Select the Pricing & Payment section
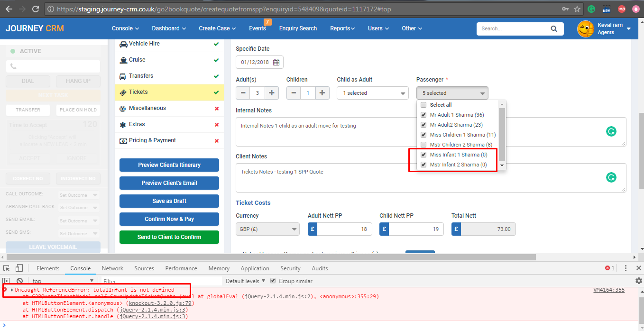This screenshot has width=644, height=331. point(169,140)
